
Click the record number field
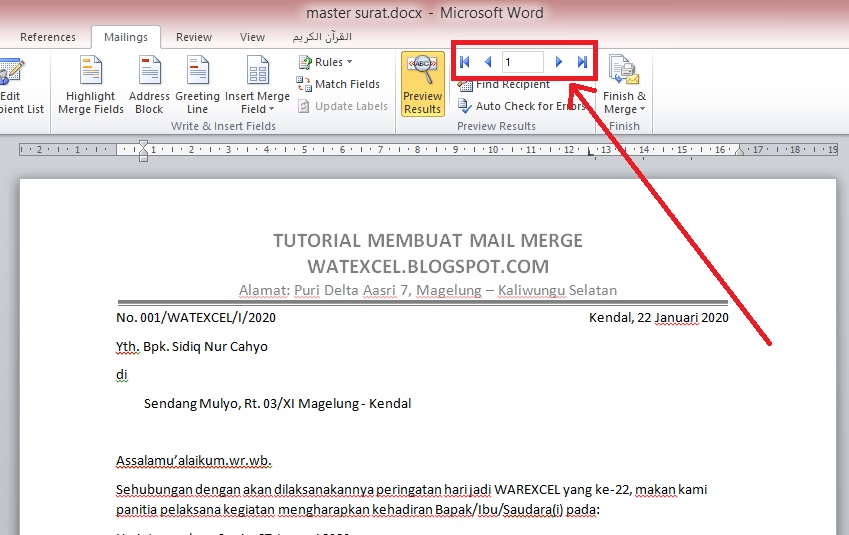(x=523, y=62)
